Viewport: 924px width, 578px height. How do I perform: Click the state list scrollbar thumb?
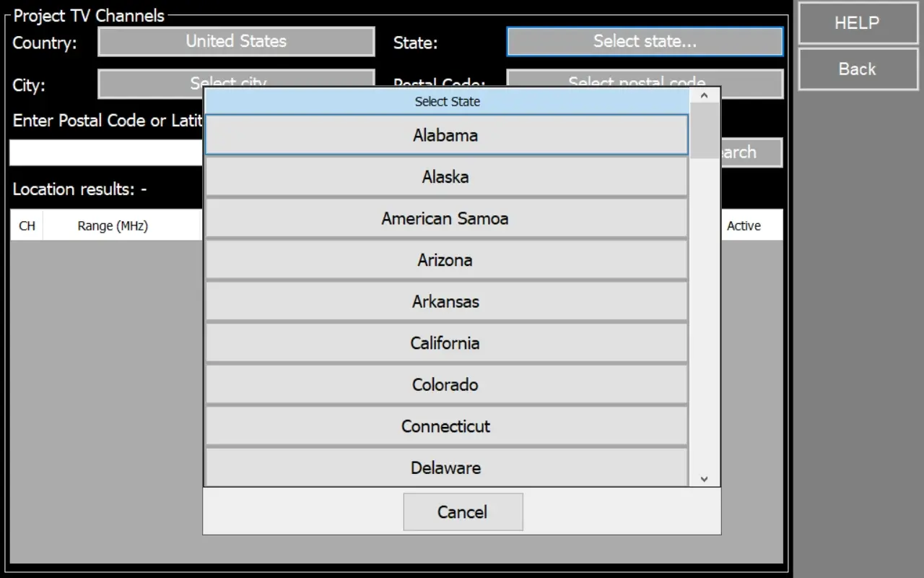pyautogui.click(x=705, y=130)
